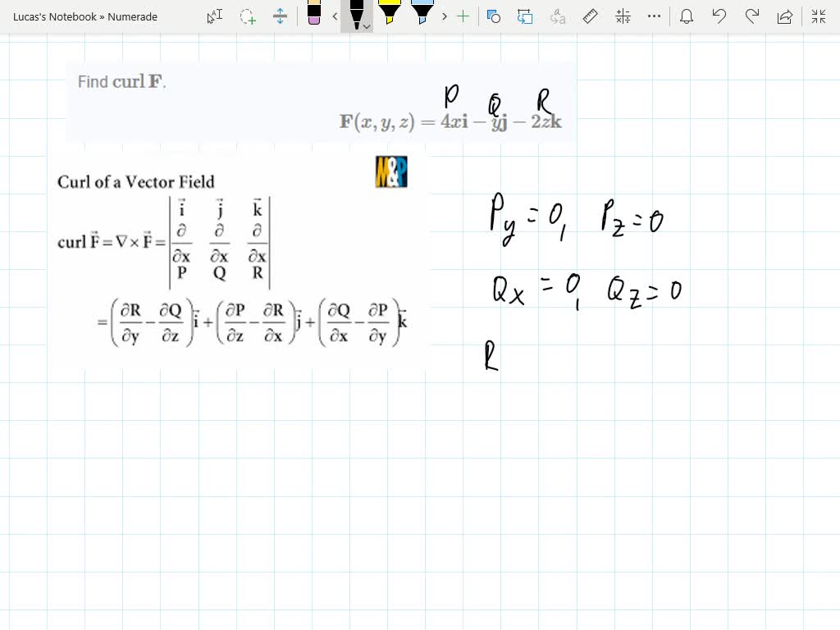
Task: Select the lasso selection tool
Action: [248, 16]
